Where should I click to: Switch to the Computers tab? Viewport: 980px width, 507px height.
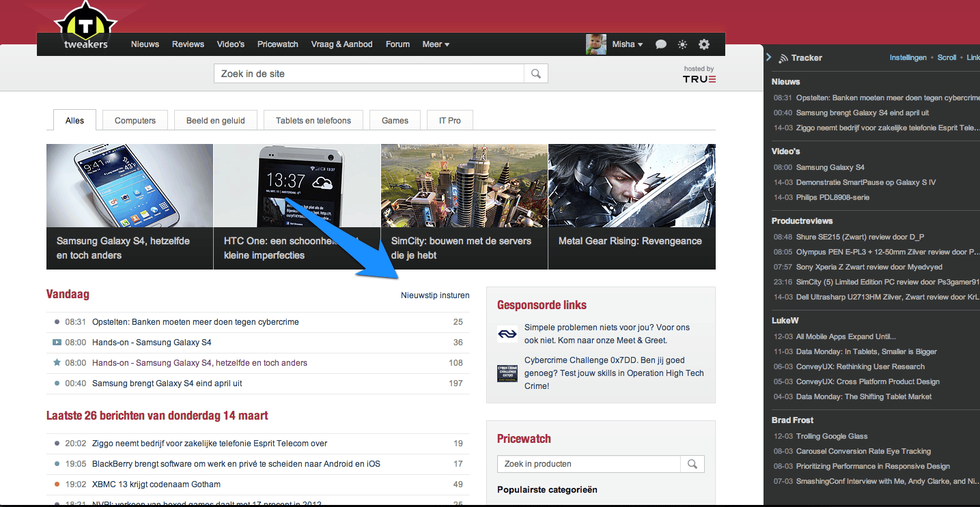coord(135,121)
